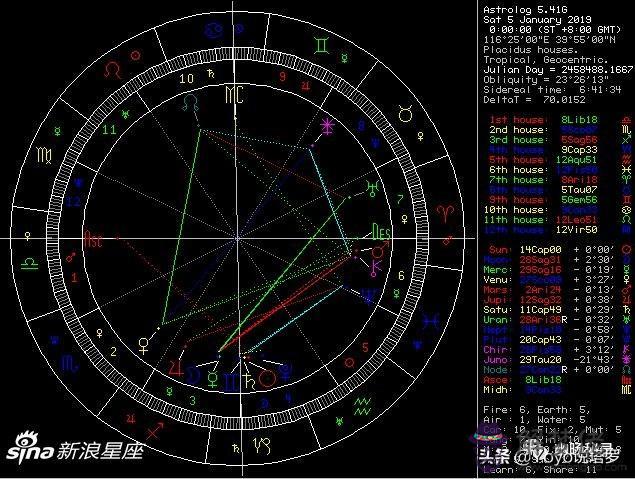Click the green Aquarius wave glyph
This screenshot has height=479, width=635.
362,407
